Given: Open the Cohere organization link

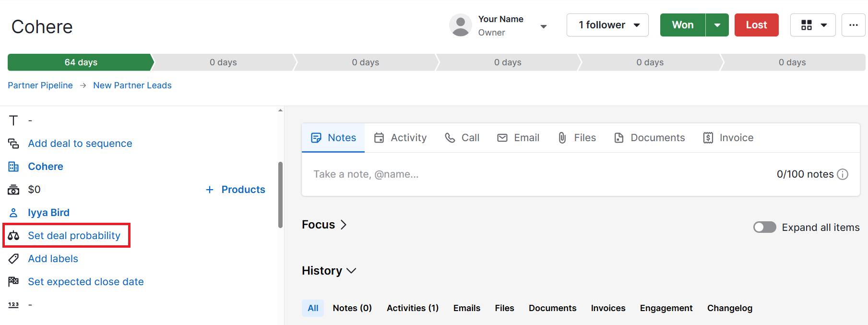Looking at the screenshot, I should (x=46, y=167).
